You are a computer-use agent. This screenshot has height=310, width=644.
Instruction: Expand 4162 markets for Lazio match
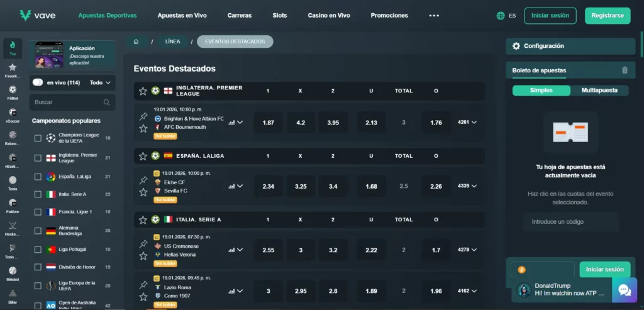467,291
